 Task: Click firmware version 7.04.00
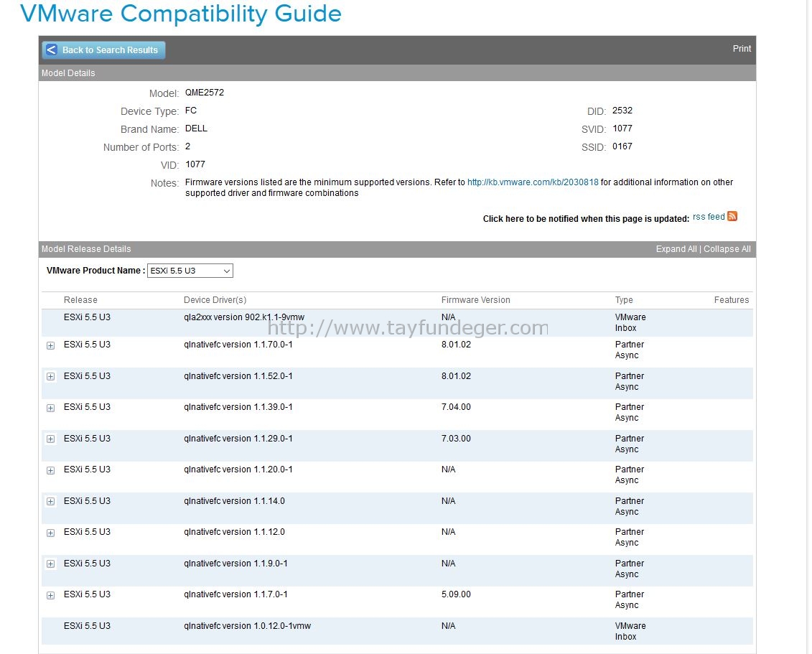tap(456, 407)
